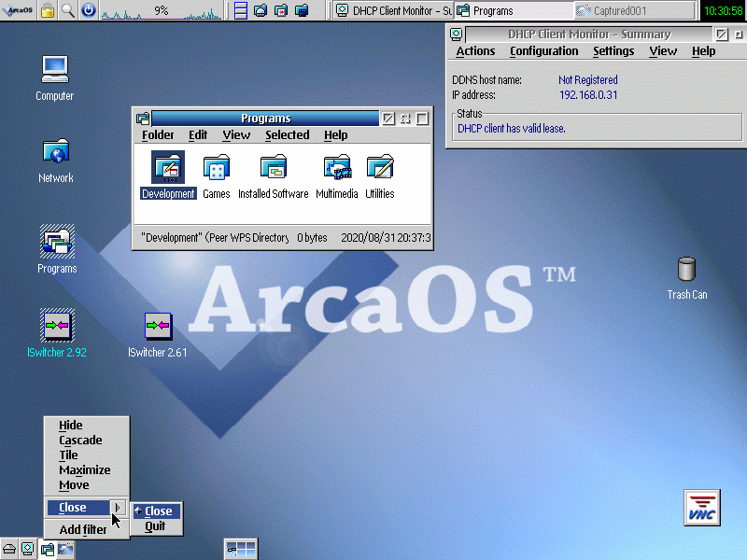
Task: Switch to Captured001 task in top bar
Action: (x=633, y=11)
